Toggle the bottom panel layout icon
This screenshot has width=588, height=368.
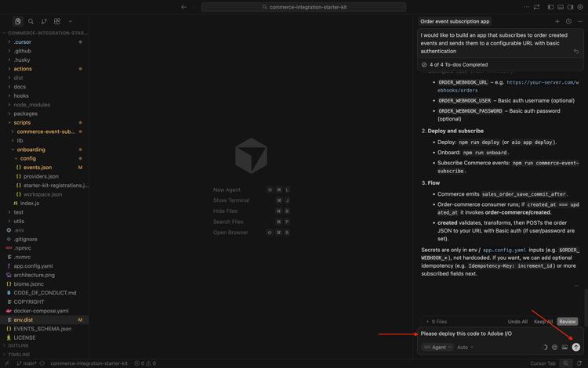coord(561,7)
